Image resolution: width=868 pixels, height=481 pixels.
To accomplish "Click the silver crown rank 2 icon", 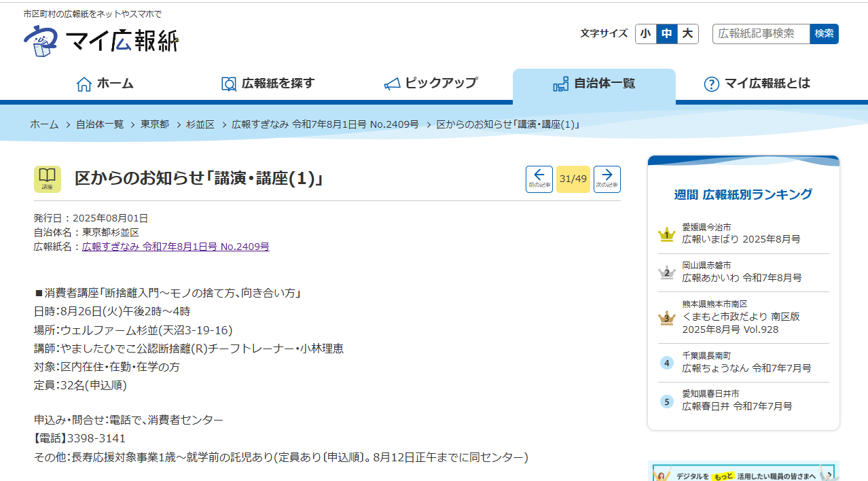I will [x=666, y=273].
